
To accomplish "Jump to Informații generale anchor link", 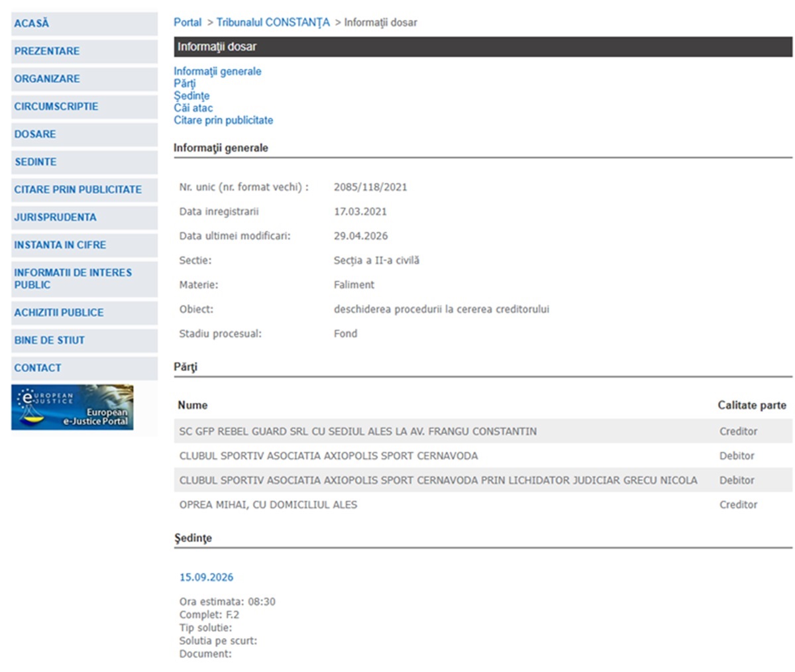I will (217, 71).
